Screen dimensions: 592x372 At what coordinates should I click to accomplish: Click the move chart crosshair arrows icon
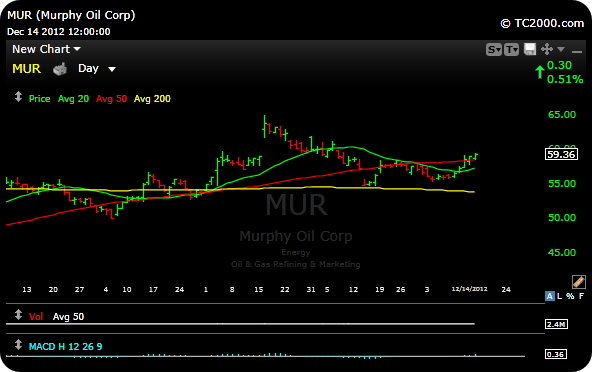tap(547, 49)
